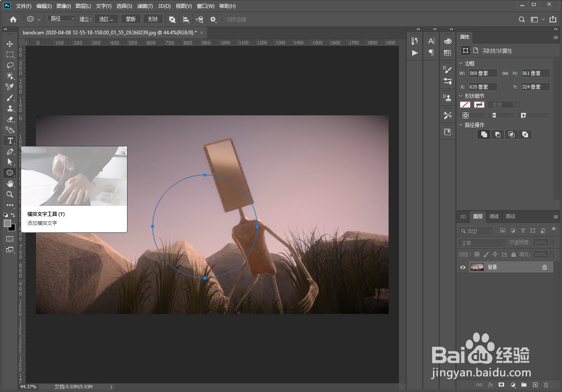
Task: Click combine shapes path operation
Action: [x=484, y=134]
